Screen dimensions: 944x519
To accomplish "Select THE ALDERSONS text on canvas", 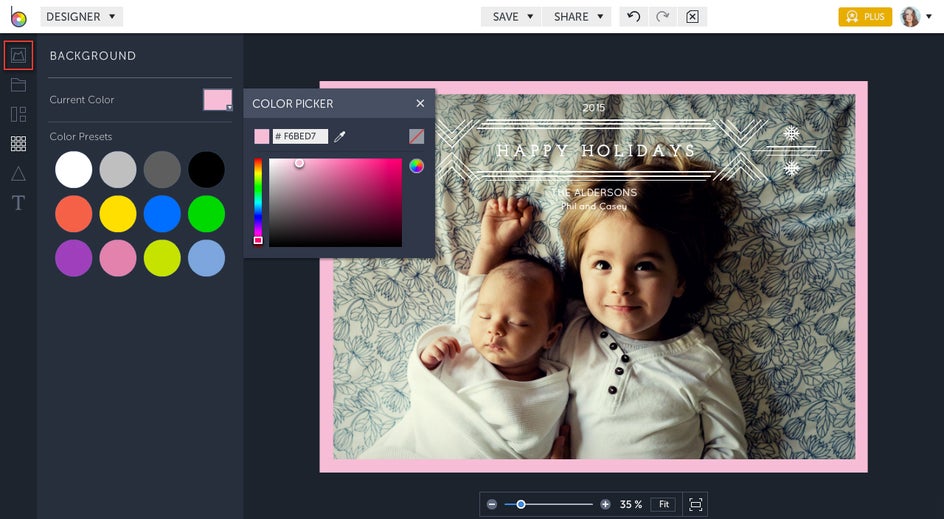I will click(x=594, y=193).
